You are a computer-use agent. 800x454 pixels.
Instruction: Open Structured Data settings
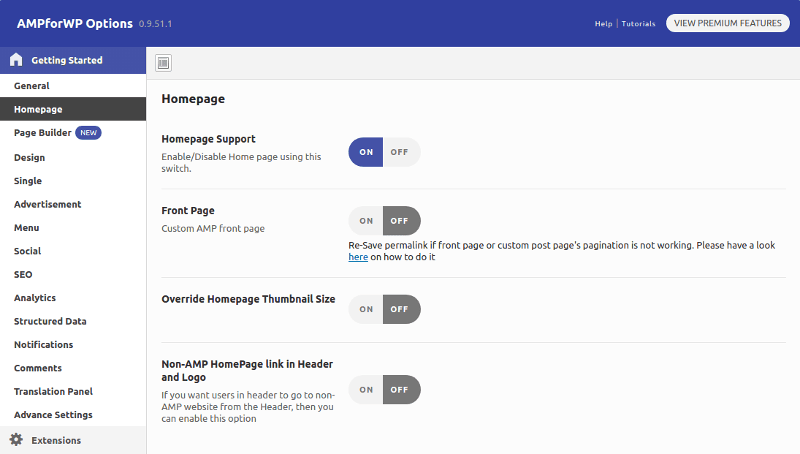point(73,321)
